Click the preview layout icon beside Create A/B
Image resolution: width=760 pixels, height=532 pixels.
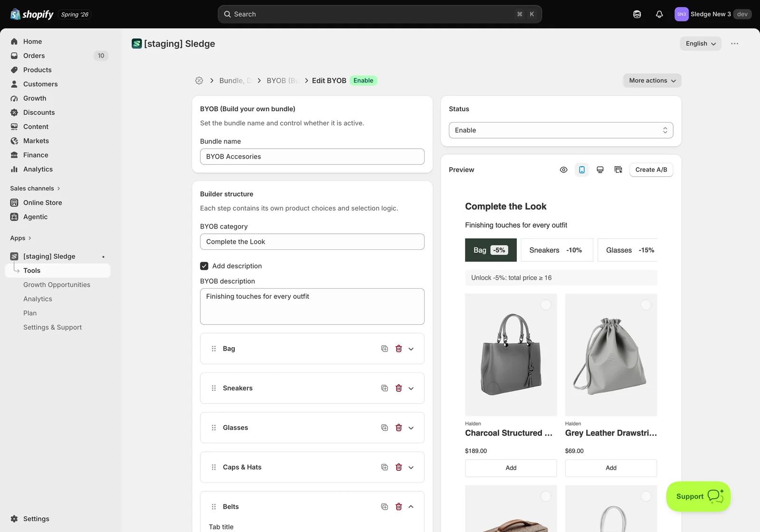click(618, 170)
